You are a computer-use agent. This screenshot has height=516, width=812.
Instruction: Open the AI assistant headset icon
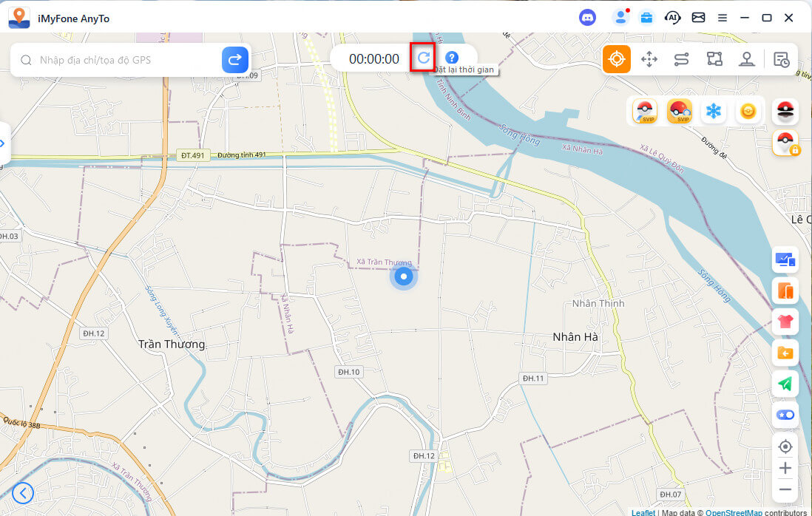pos(672,18)
